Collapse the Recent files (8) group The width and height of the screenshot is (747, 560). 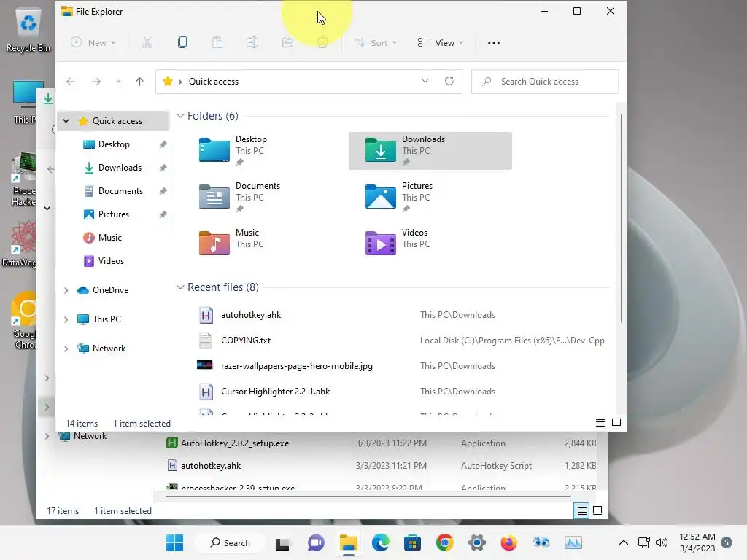tap(180, 287)
